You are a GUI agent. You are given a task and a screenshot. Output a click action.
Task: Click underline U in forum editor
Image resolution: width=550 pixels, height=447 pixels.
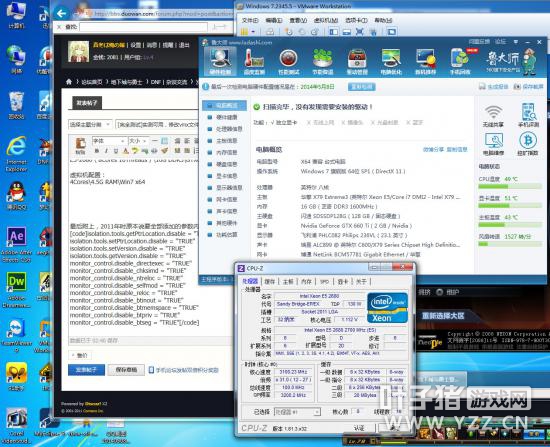115,151
